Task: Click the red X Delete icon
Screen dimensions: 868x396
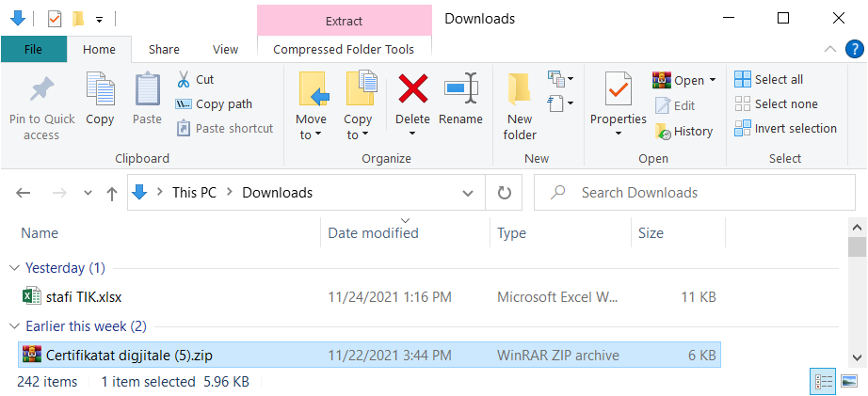Action: pos(413,88)
